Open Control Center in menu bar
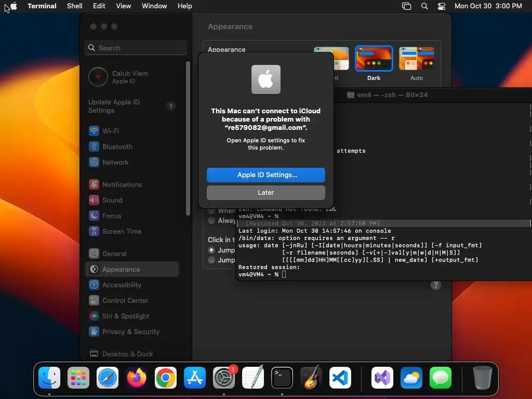Viewport: 532px width, 399px height. [x=442, y=6]
